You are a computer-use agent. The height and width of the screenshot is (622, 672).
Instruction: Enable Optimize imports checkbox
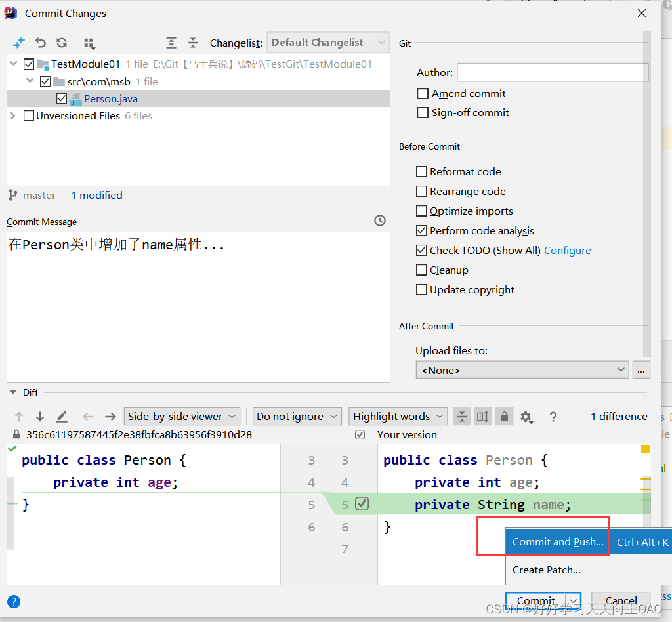[421, 211]
